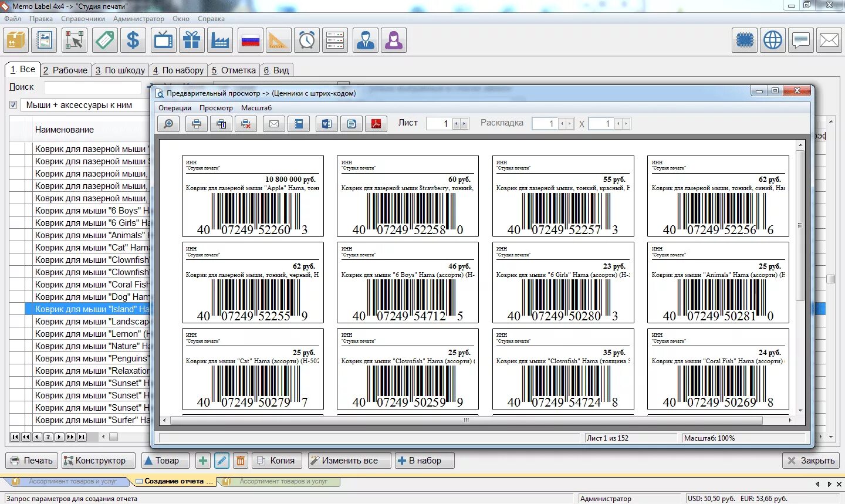845x504 pixels.
Task: Open the Просмотр menu in preview window
Action: (216, 108)
